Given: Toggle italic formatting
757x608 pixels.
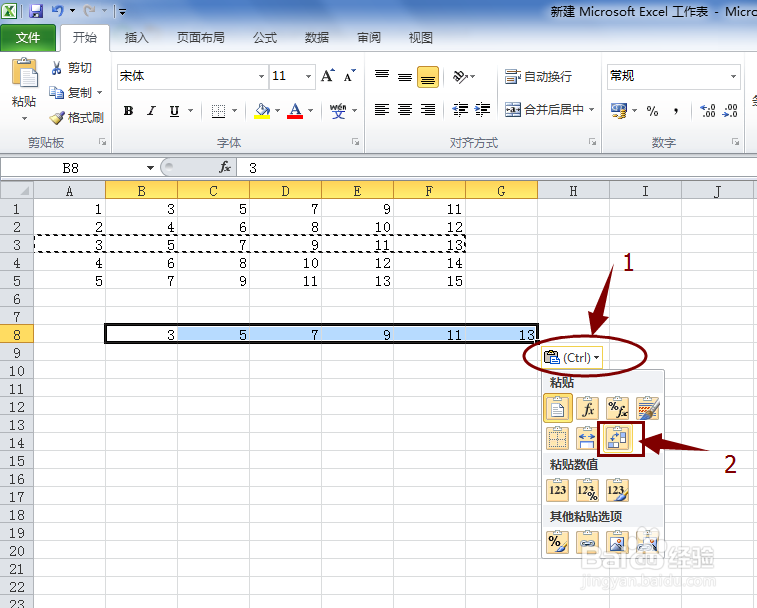Looking at the screenshot, I should (x=152, y=111).
